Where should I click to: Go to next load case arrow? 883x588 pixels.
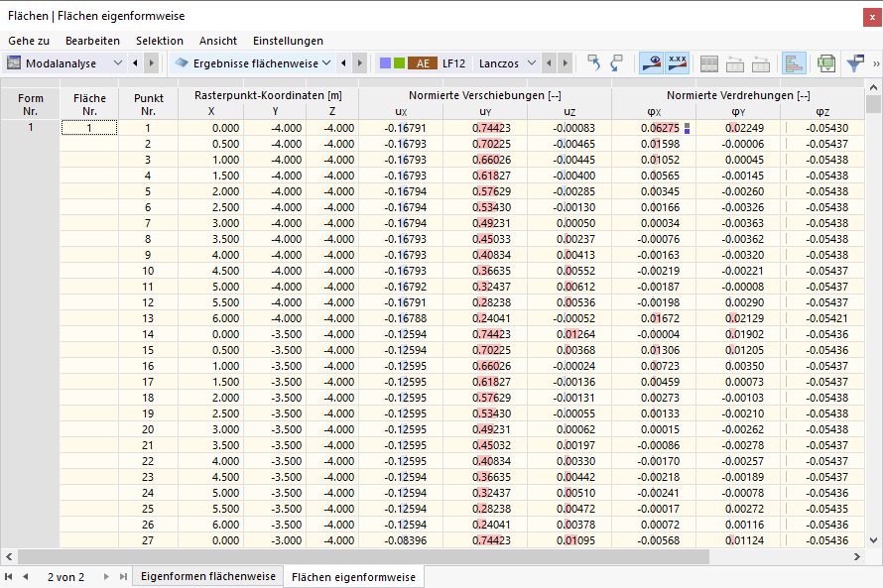point(566,63)
